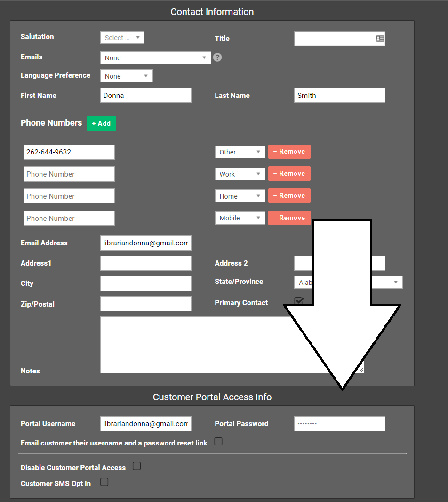This screenshot has width=448, height=502.
Task: Check Email customer username and reset link
Action: pyautogui.click(x=218, y=442)
